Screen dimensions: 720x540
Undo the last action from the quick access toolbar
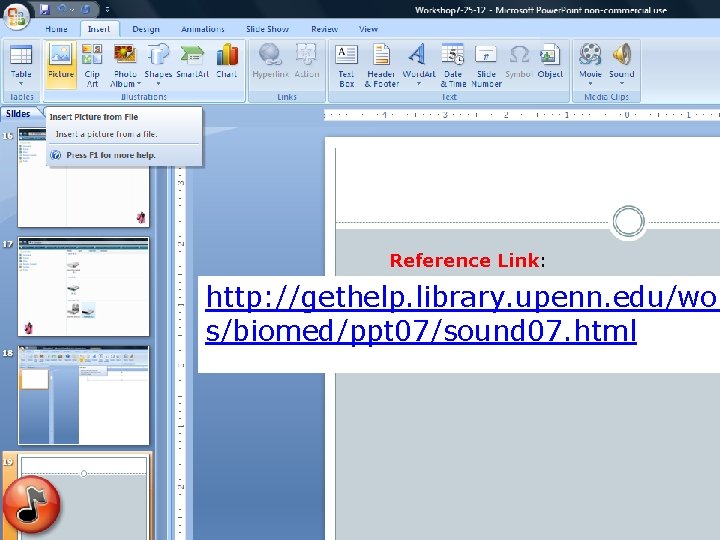pos(62,9)
